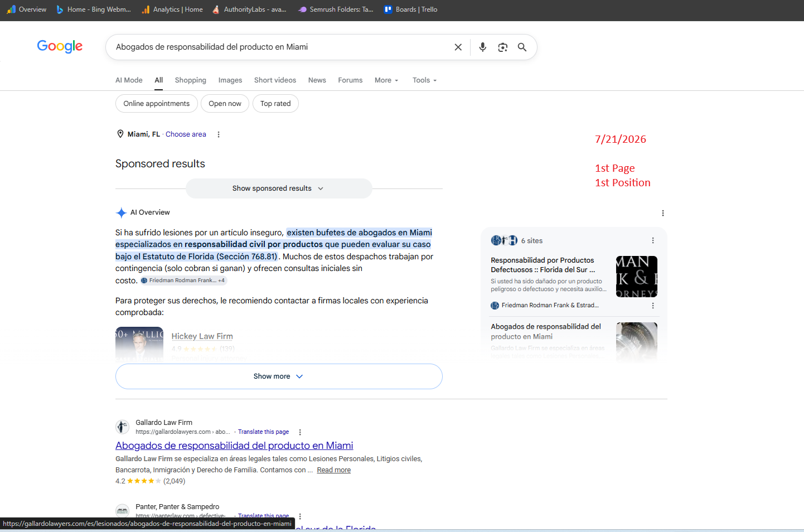Image resolution: width=804 pixels, height=532 pixels.
Task: Click the Friedman Rodman Frank source citation chip
Action: 183,280
